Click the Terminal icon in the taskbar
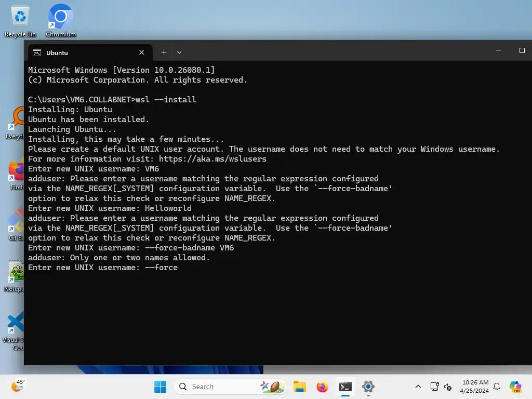Image resolution: width=532 pixels, height=399 pixels. 345,387
